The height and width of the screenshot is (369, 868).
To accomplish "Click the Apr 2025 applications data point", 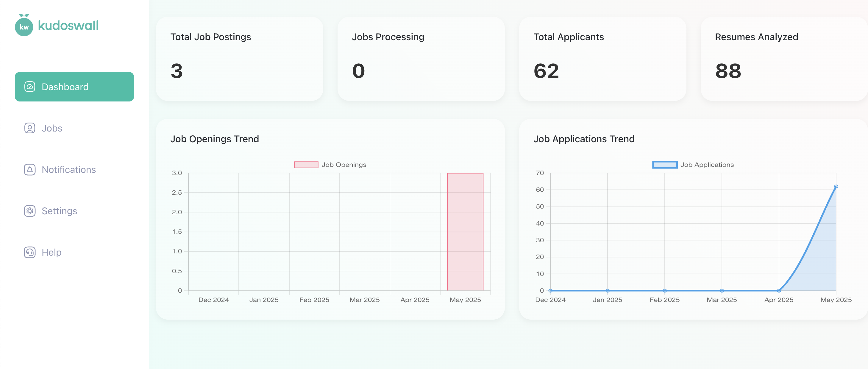I will (x=779, y=290).
